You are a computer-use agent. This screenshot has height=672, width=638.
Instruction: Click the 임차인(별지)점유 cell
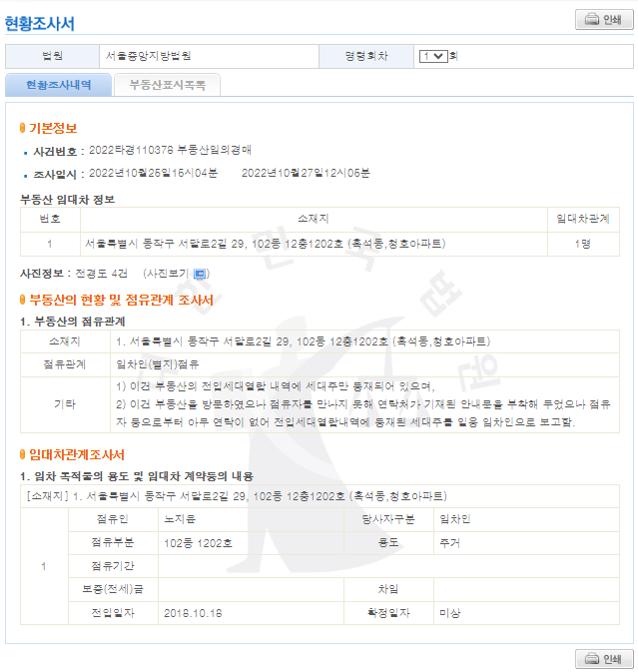coord(364,364)
